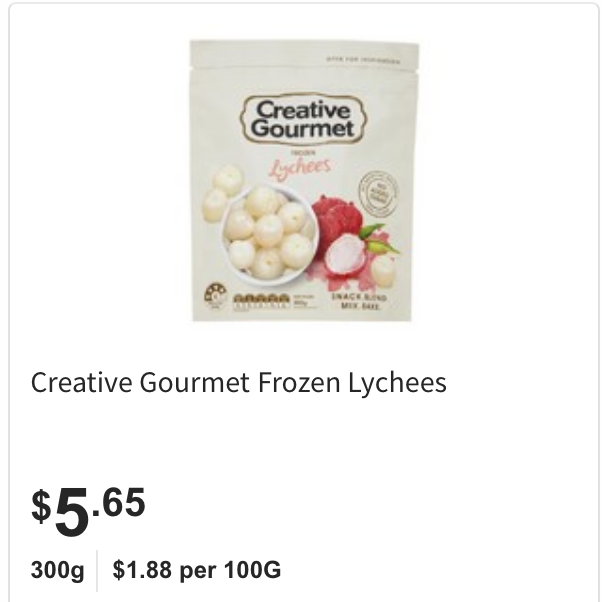Image resolution: width=602 pixels, height=602 pixels.
Task: Click the dollar sign of the price
Action: 41,506
